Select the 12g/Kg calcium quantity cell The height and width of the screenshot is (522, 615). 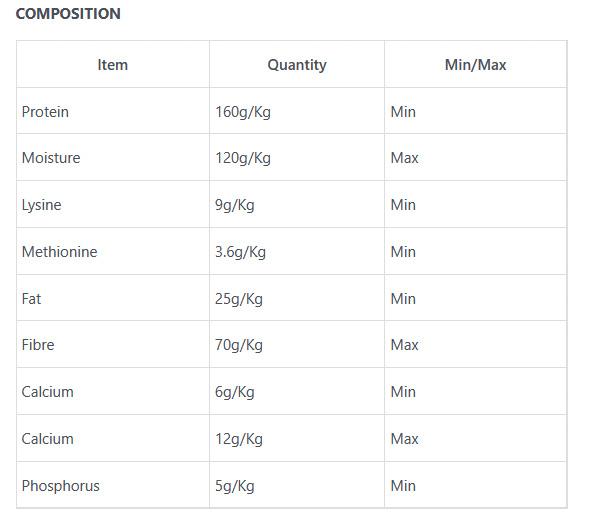tap(239, 439)
